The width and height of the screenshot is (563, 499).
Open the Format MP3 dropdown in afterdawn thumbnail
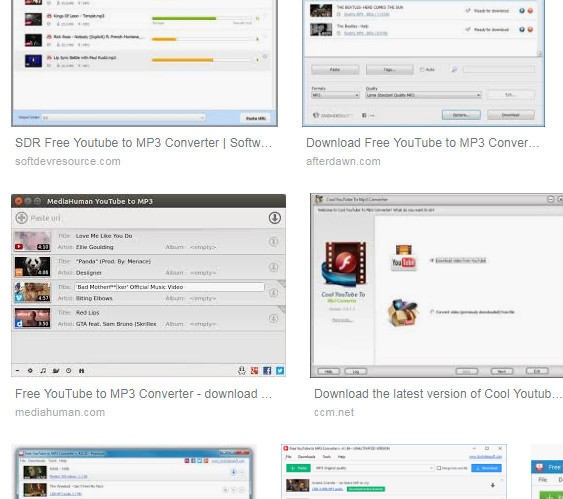pos(335,95)
